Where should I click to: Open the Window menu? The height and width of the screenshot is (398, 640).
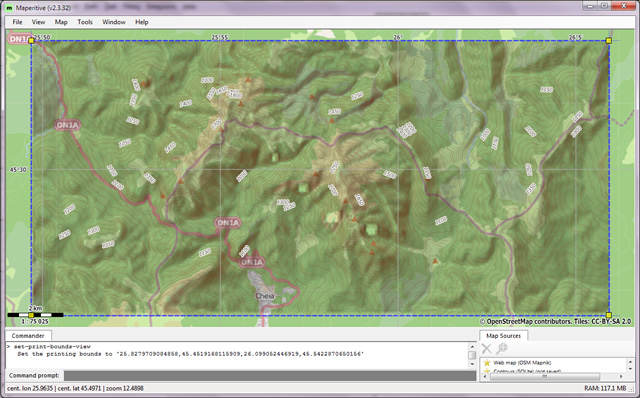(113, 22)
